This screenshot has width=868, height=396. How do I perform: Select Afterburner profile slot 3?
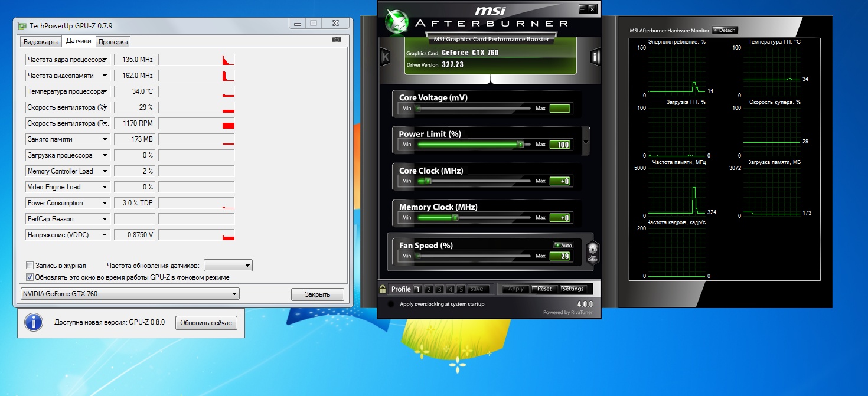point(439,289)
